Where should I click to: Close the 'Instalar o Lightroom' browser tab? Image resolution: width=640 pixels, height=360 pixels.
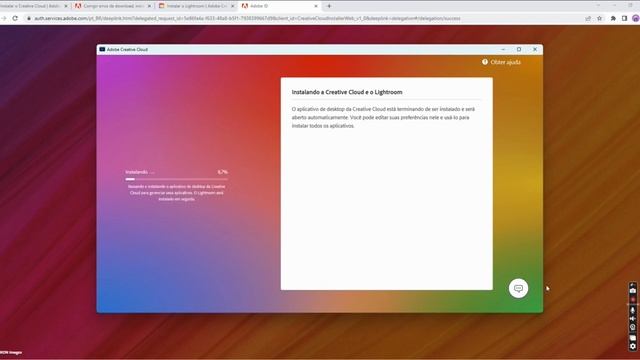(233, 6)
